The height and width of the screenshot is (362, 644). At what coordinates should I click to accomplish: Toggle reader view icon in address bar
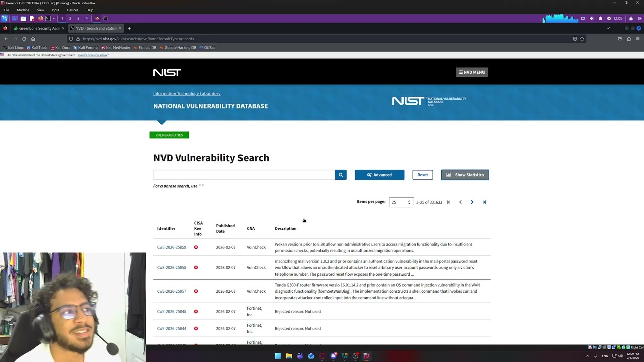pos(575,39)
